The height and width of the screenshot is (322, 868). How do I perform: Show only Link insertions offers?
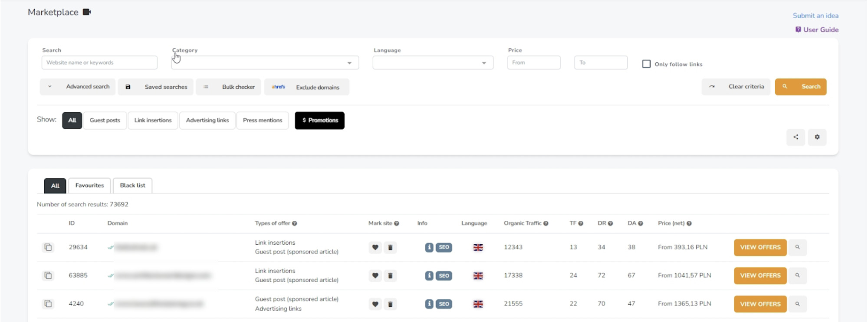point(153,120)
